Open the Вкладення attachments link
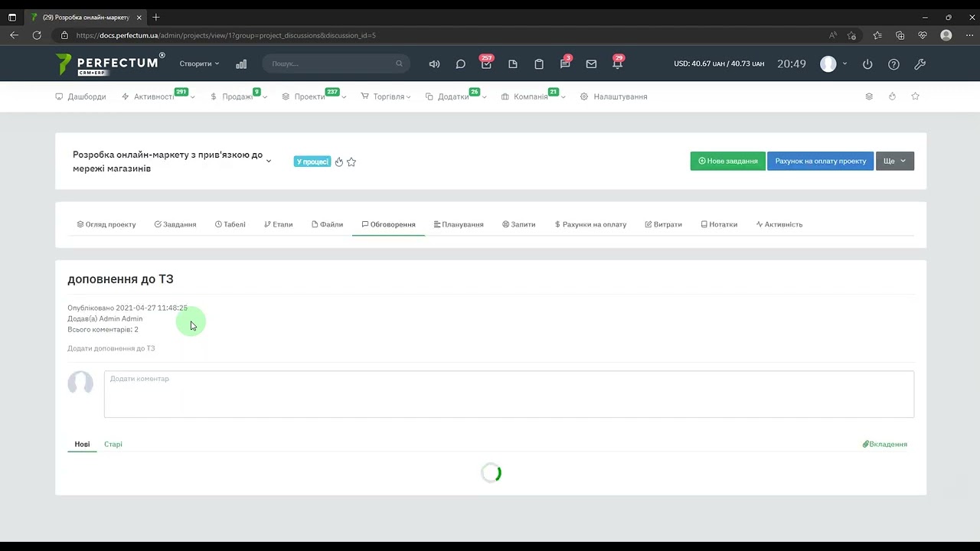980x551 pixels. click(885, 444)
